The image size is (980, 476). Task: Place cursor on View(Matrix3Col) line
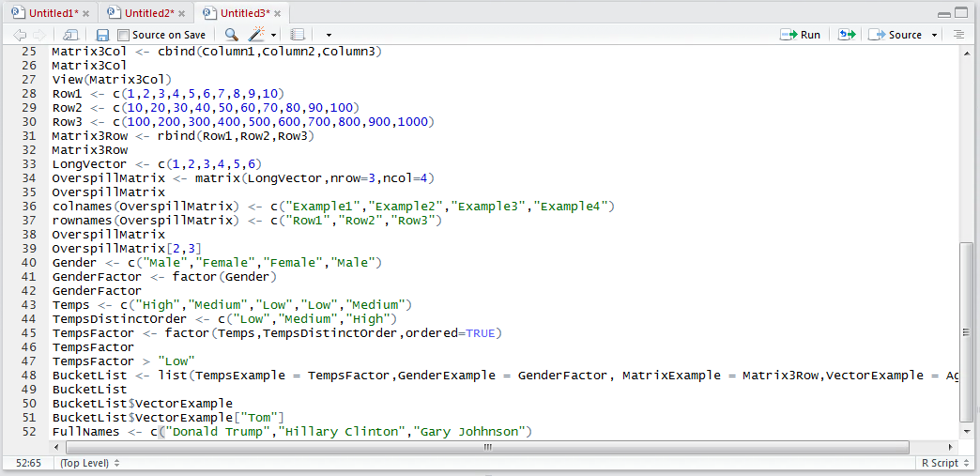point(112,80)
